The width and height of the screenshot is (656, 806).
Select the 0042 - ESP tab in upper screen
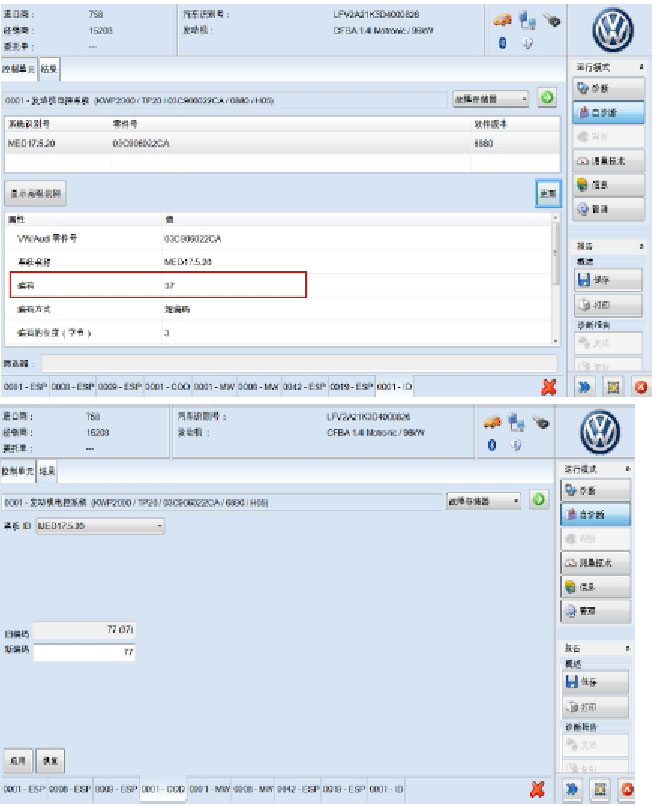(x=304, y=387)
